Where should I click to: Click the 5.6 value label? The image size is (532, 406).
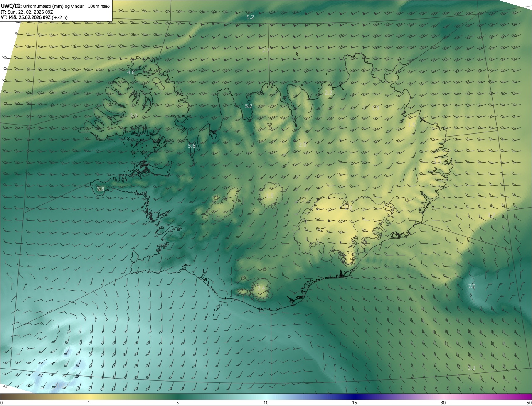(x=192, y=146)
